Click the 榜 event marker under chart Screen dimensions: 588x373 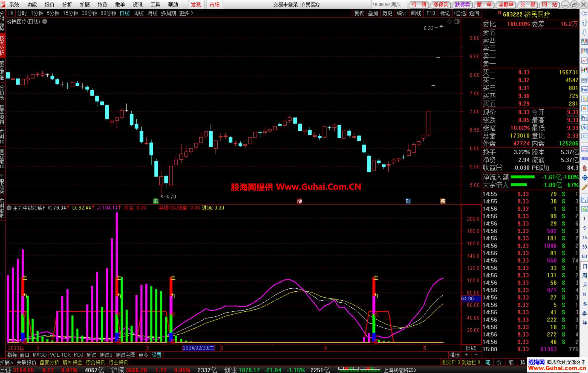443,201
